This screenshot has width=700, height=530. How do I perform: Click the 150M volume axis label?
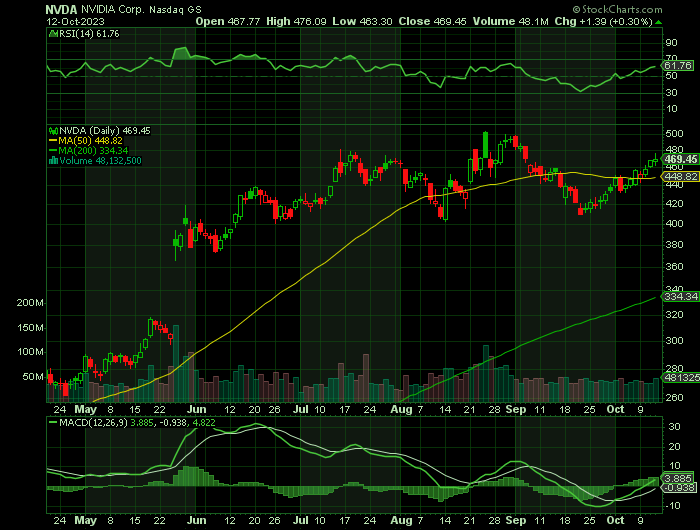[x=30, y=328]
